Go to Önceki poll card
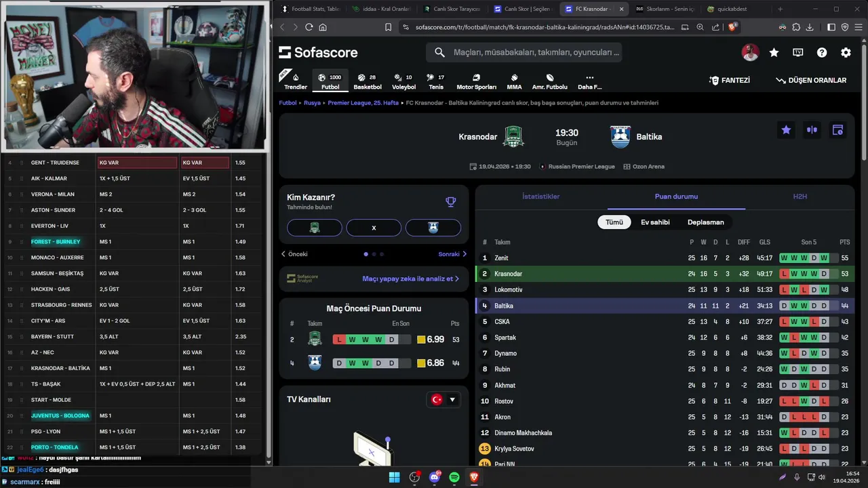The image size is (868, 488). tap(295, 254)
